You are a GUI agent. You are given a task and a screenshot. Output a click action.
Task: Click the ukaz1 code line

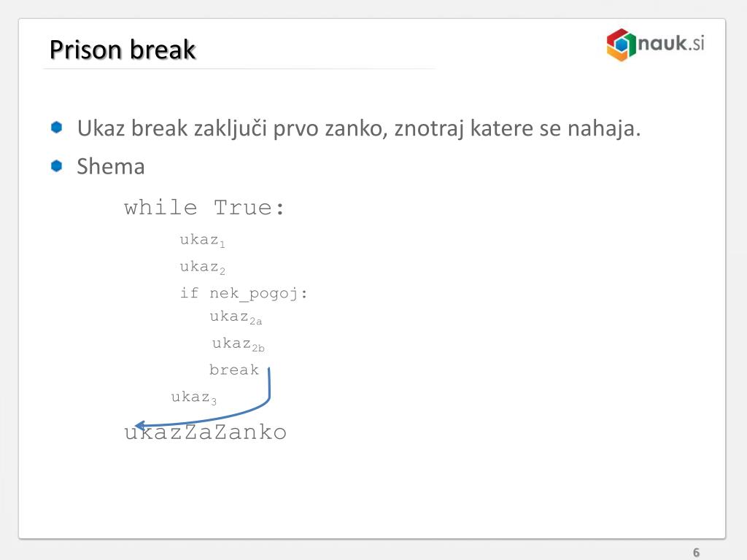tap(202, 241)
